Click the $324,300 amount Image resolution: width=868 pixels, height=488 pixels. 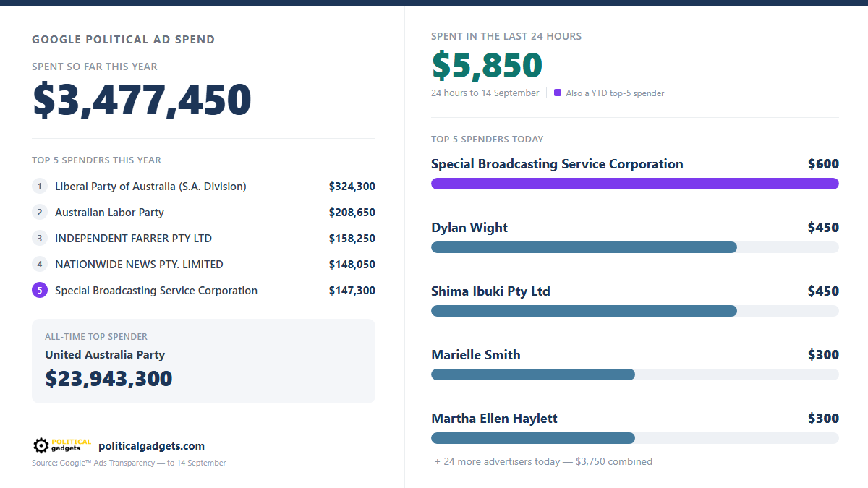click(352, 187)
